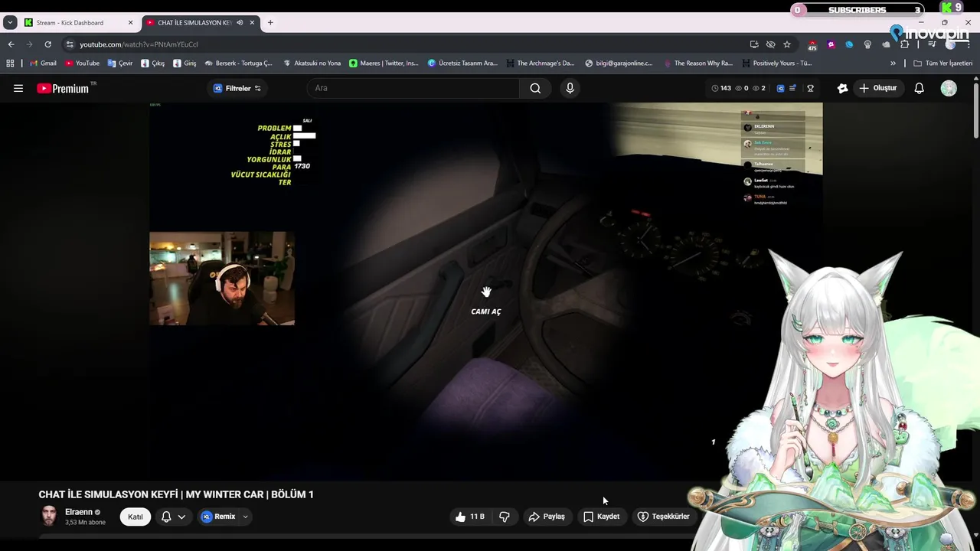Open the YouTube account avatar menu
This screenshot has height=551, width=980.
click(949, 88)
